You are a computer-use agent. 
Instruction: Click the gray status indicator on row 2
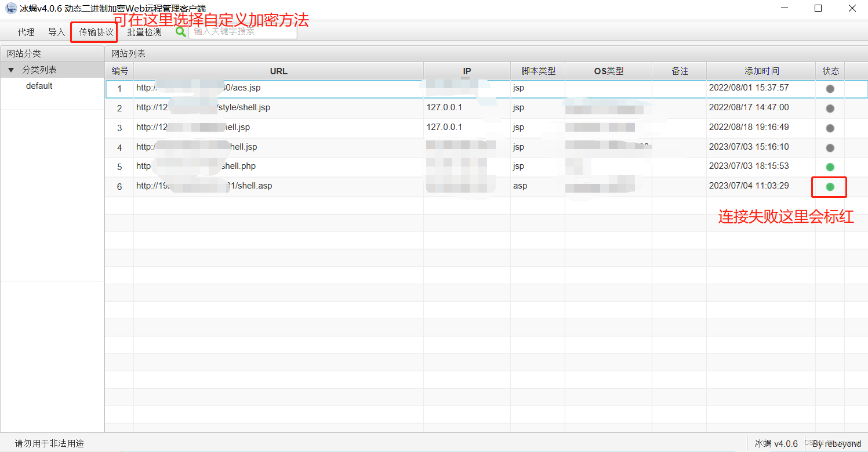click(x=830, y=108)
